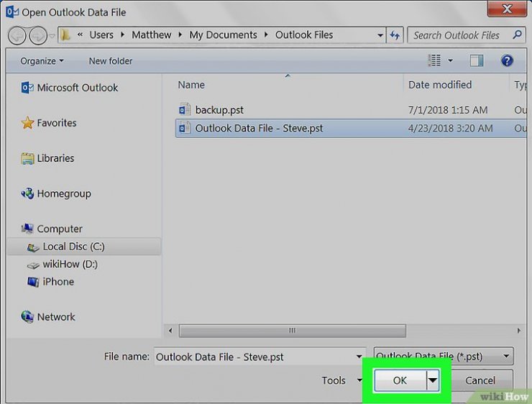Click date 7/1/2018 1:15 AM cell
The height and width of the screenshot is (404, 532).
[448, 110]
